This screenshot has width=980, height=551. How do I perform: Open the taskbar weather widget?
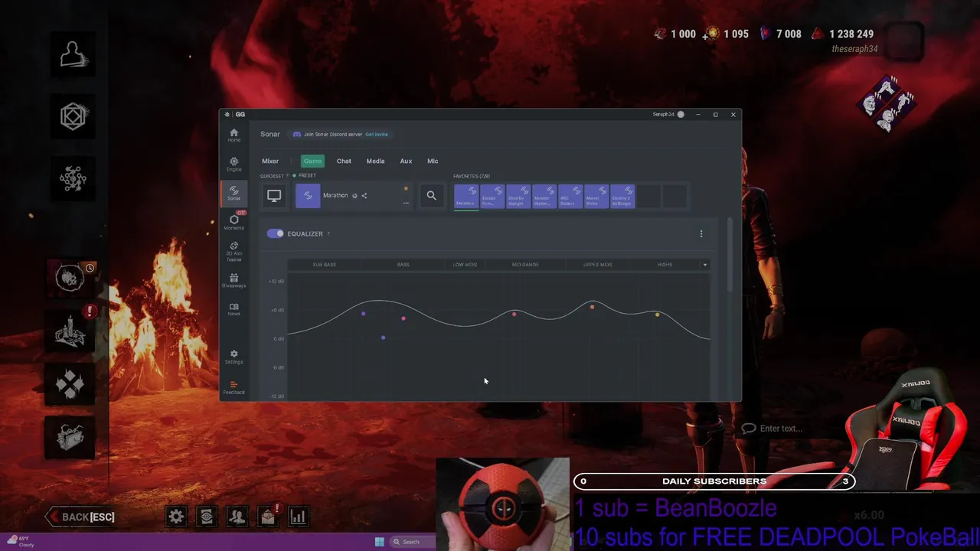click(20, 542)
